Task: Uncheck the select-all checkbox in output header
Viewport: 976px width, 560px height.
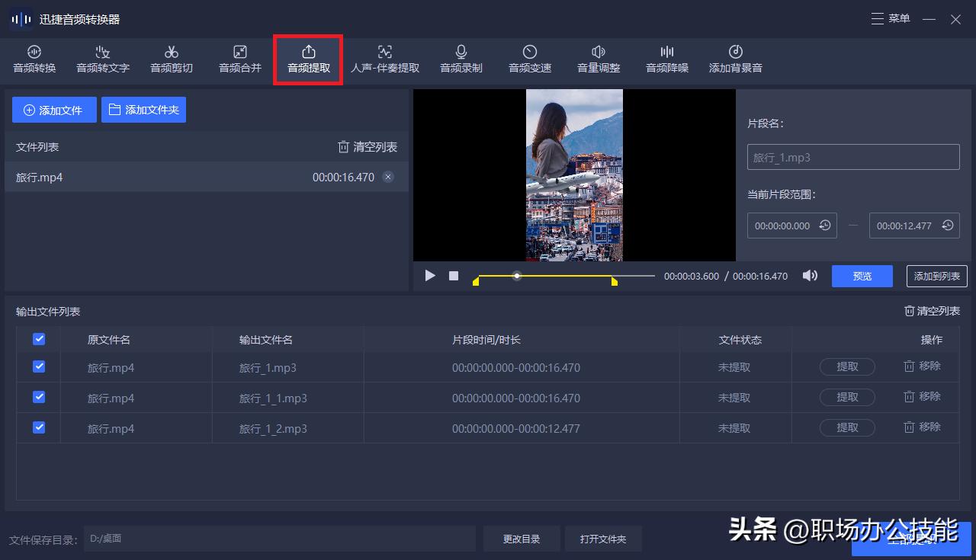Action: [38, 339]
